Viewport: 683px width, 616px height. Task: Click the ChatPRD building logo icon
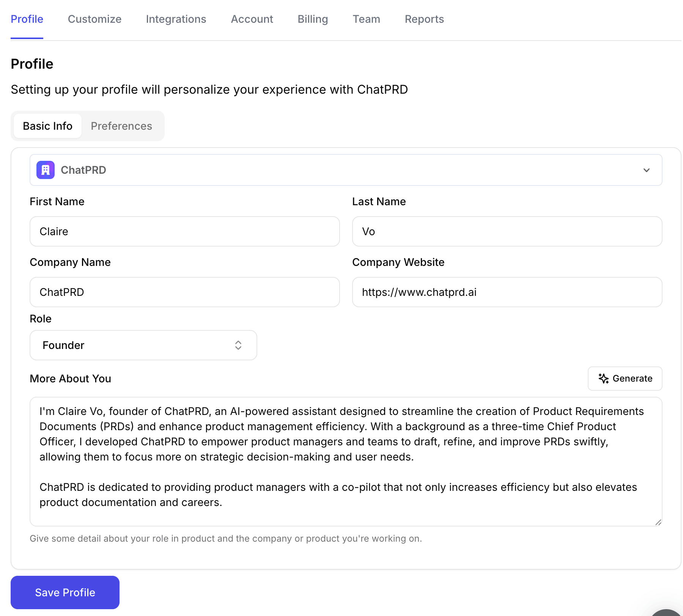click(46, 170)
